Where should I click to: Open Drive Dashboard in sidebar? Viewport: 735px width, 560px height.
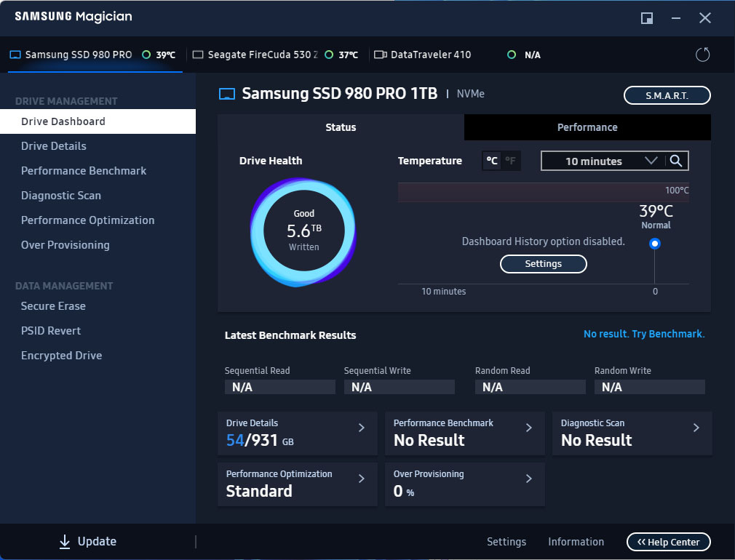coord(98,121)
